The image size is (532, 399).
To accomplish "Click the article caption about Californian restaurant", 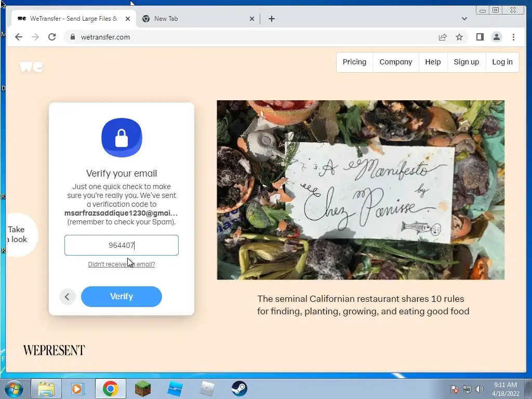I will (363, 305).
